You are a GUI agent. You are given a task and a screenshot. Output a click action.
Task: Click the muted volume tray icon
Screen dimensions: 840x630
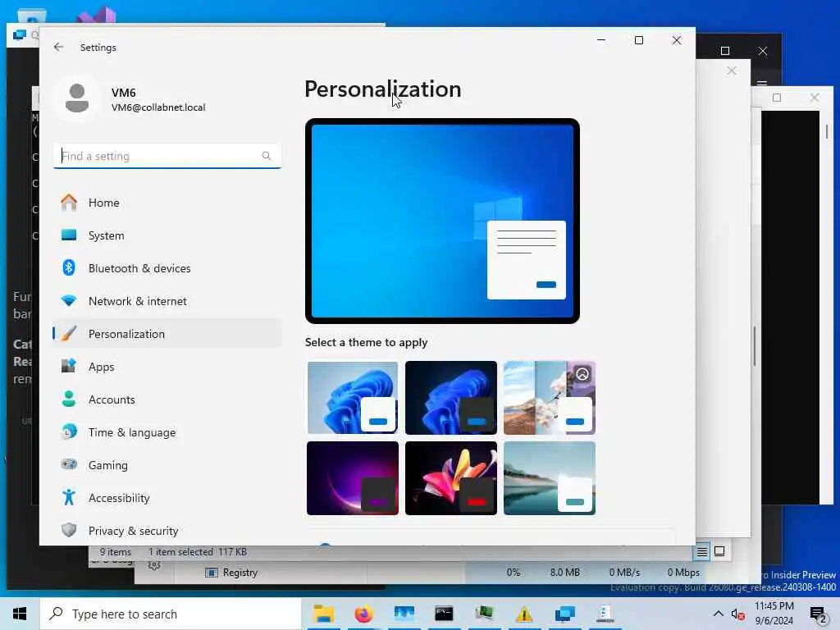(738, 614)
